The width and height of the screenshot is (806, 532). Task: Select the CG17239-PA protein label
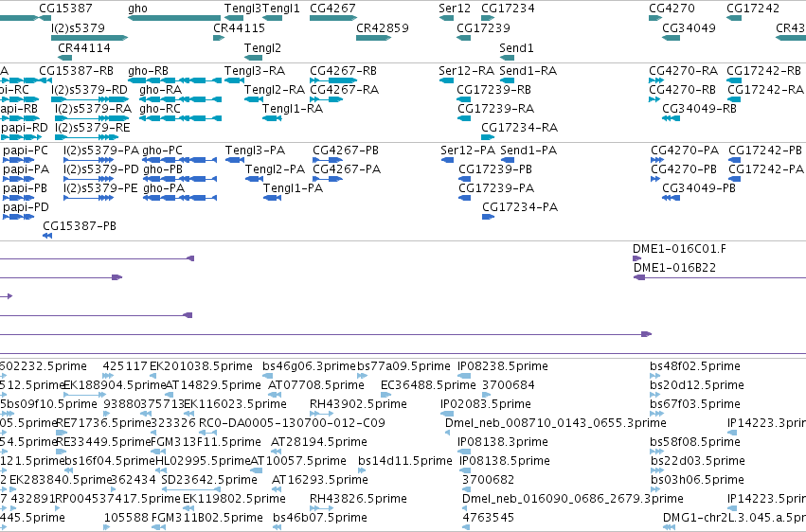[496, 188]
